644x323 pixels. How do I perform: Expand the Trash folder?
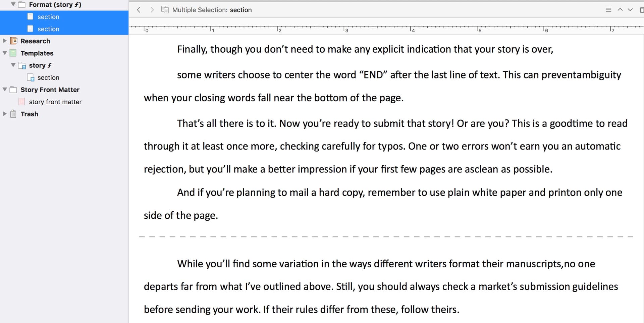pyautogui.click(x=5, y=114)
